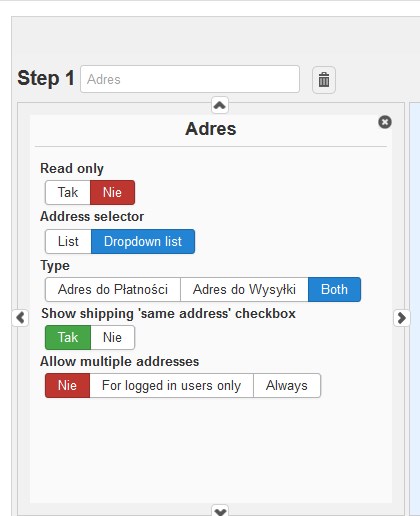Screen dimensions: 420x516
Task: Remove the Adres block with the x icon
Action: tap(385, 122)
